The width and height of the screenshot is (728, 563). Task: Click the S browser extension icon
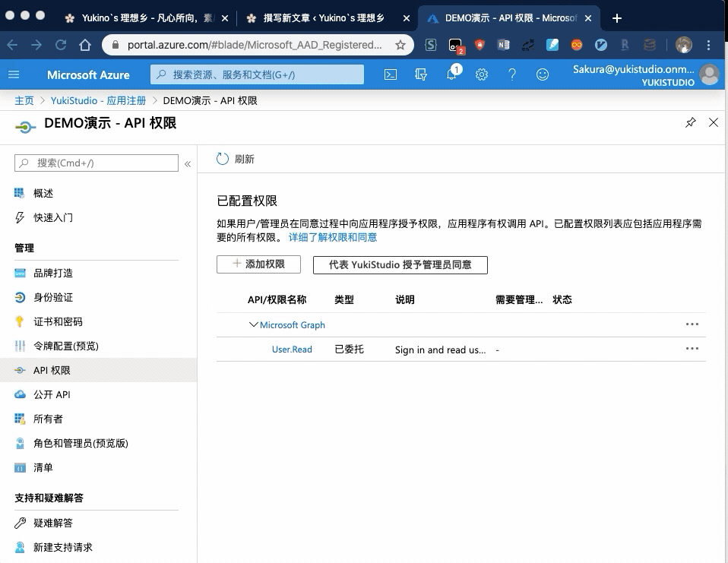pos(431,45)
